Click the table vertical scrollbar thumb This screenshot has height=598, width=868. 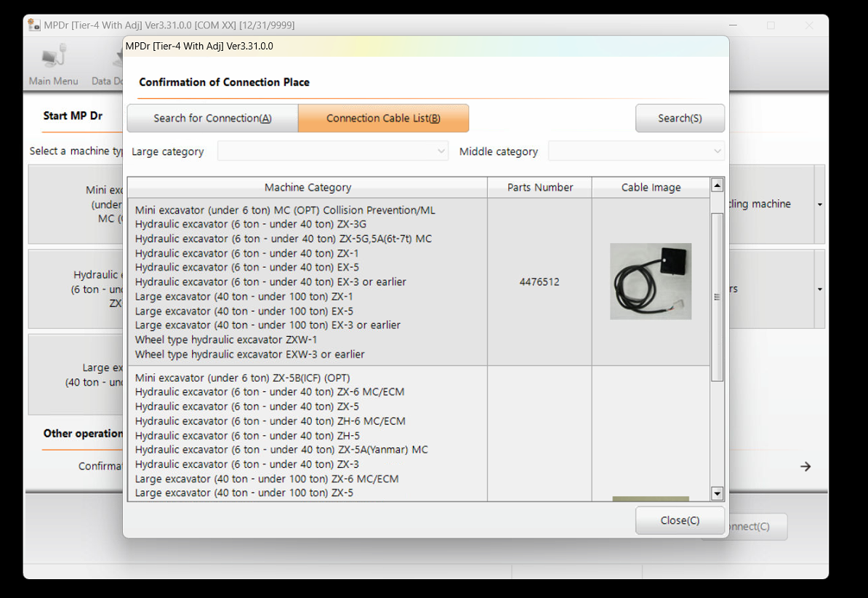point(717,297)
